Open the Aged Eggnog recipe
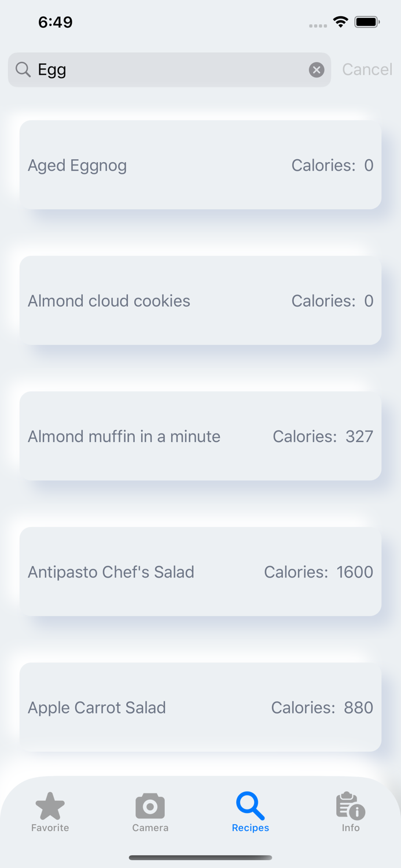Image resolution: width=401 pixels, height=868 pixels. [200, 165]
